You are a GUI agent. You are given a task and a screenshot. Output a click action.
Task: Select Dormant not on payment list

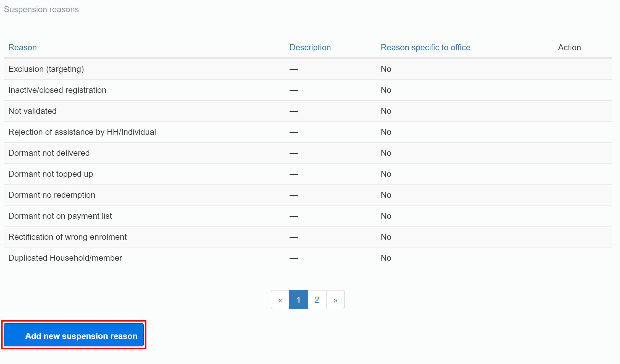pyautogui.click(x=60, y=216)
